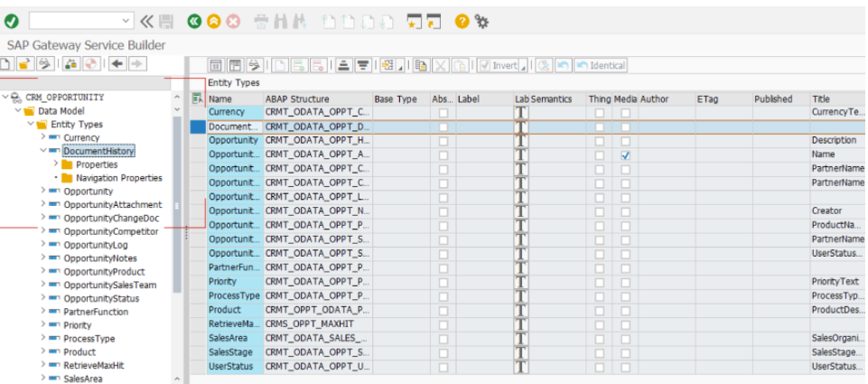Image resolution: width=868 pixels, height=384 pixels.
Task: Click the Sort Descending icon in grid toolbar
Action: coord(362,65)
